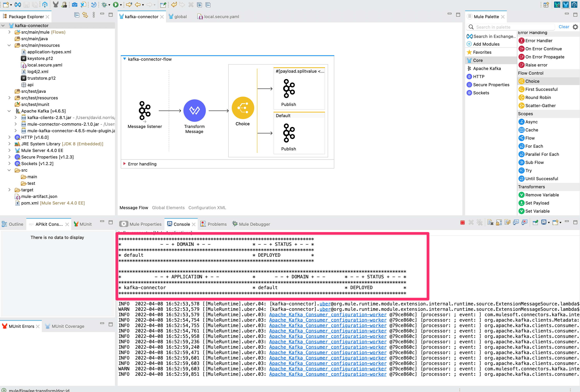The height and width of the screenshot is (392, 580).
Task: Click into the Search in palette field
Action: (512, 27)
